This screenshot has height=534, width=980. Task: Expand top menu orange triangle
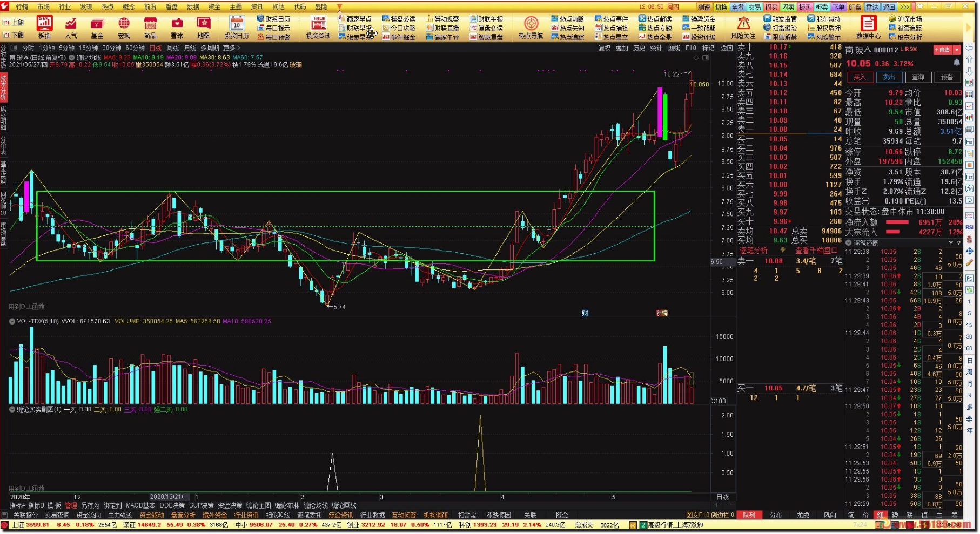tap(339, 7)
